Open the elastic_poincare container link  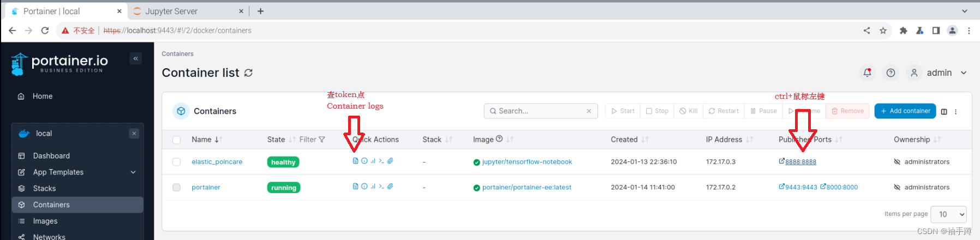pyautogui.click(x=217, y=162)
